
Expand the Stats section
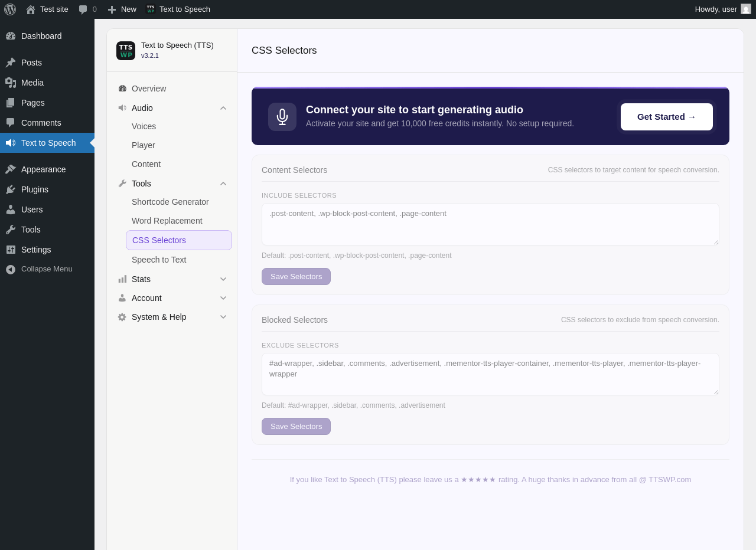[223, 279]
